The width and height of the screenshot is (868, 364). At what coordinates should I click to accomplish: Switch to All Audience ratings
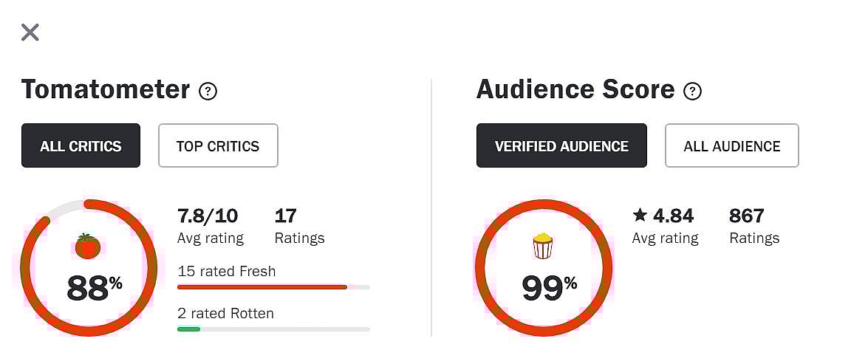coord(731,145)
